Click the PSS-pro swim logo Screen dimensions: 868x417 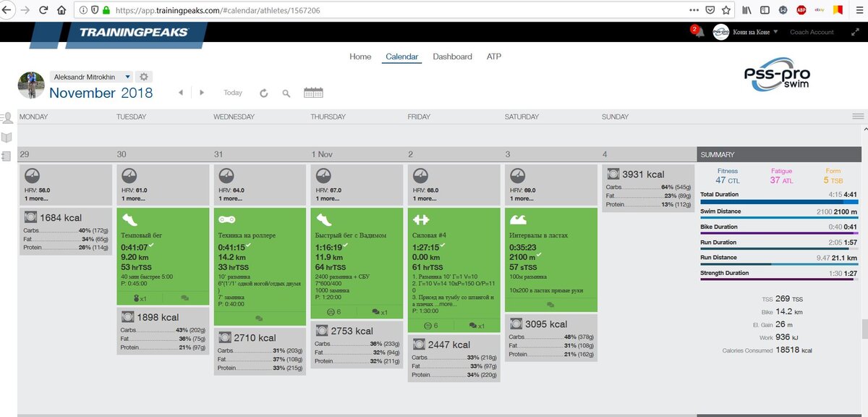pos(778,76)
